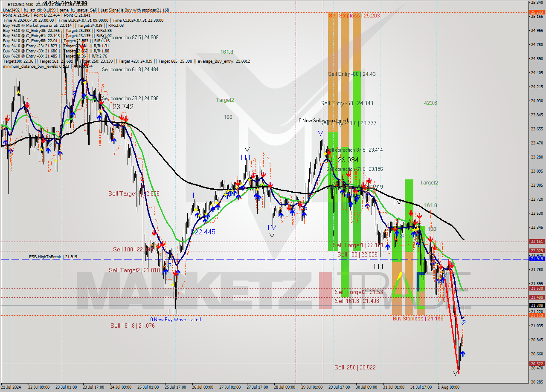The height and width of the screenshot is (392, 546).
Task: Click the 'Sell Target2 | 21.818' label
Action: [x=134, y=270]
